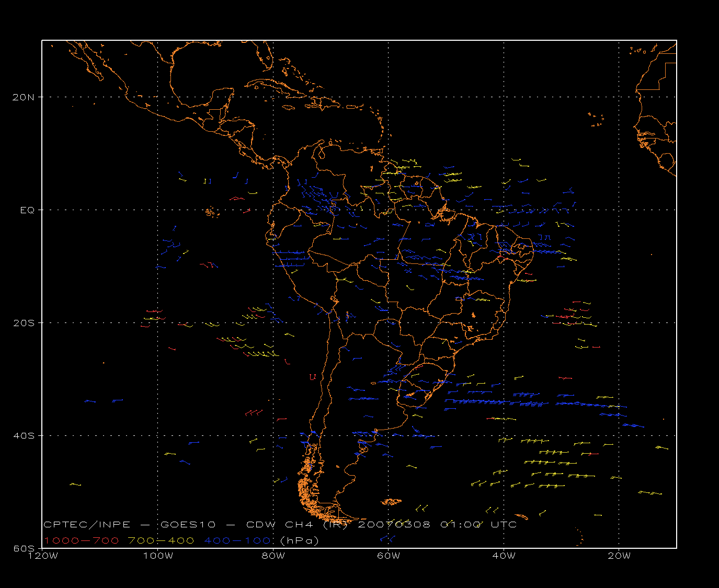Screen dimensions: 719x588
Task: Click the red 1000-700 legend entry
Action: point(82,540)
